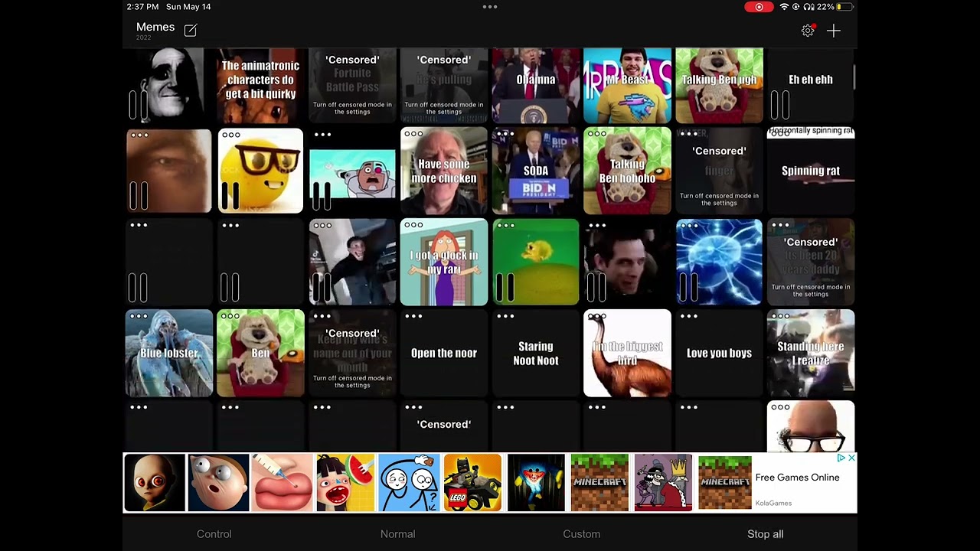Click the Minecraft game ad thumbnail next to LEGO

coord(599,482)
